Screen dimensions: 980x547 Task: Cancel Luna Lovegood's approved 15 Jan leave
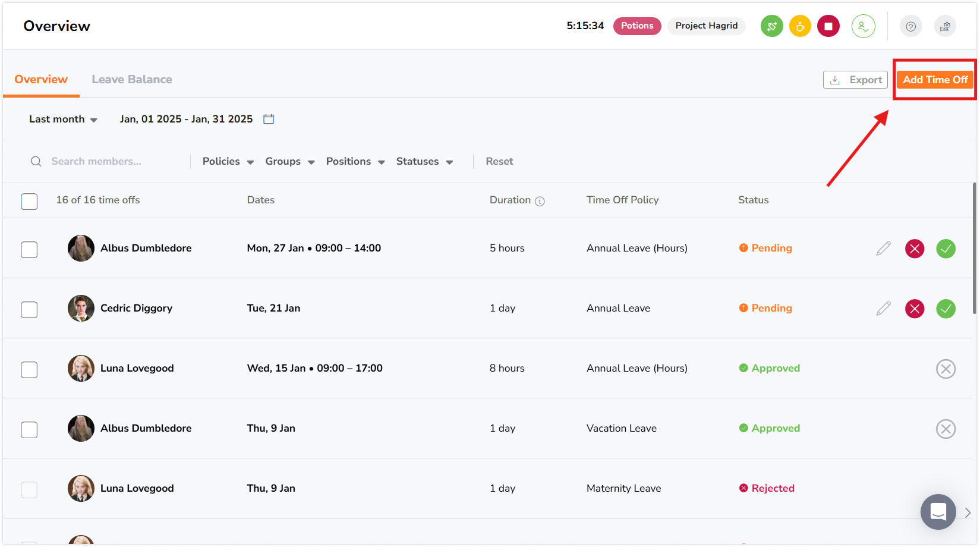[946, 369]
